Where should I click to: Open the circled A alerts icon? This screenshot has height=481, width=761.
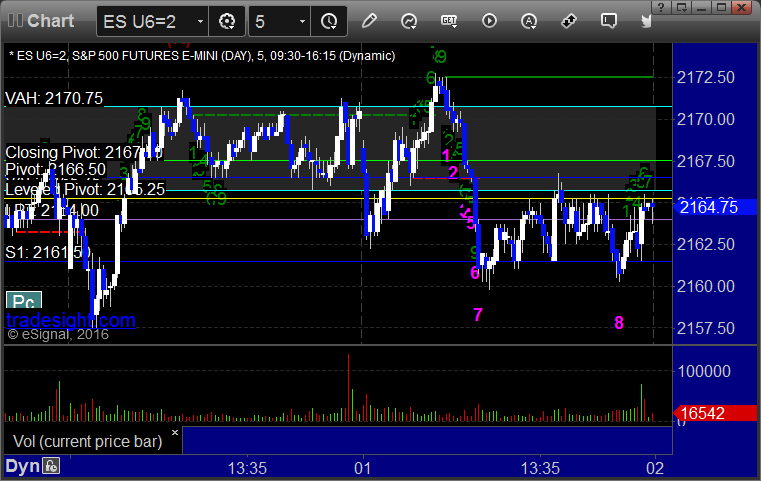529,21
